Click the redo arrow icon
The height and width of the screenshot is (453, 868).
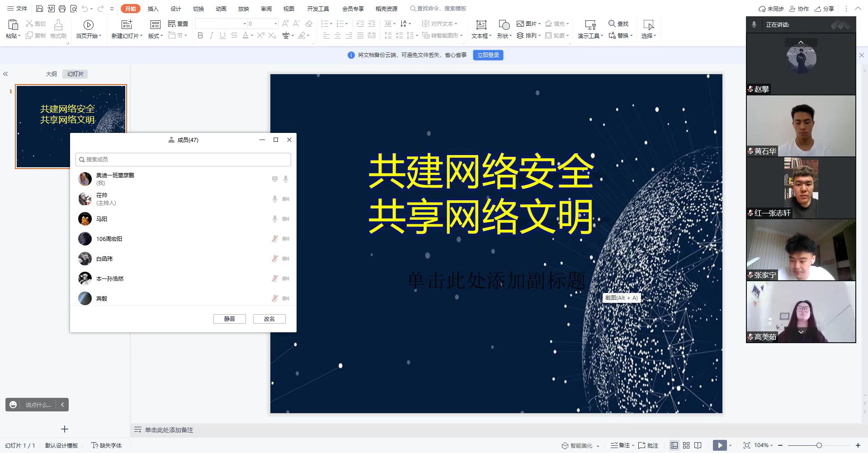click(100, 9)
